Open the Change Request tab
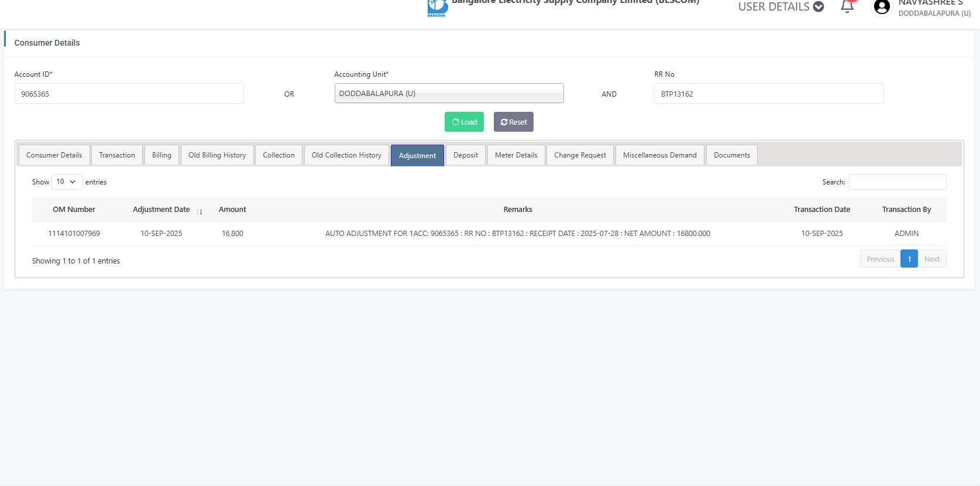 tap(580, 155)
